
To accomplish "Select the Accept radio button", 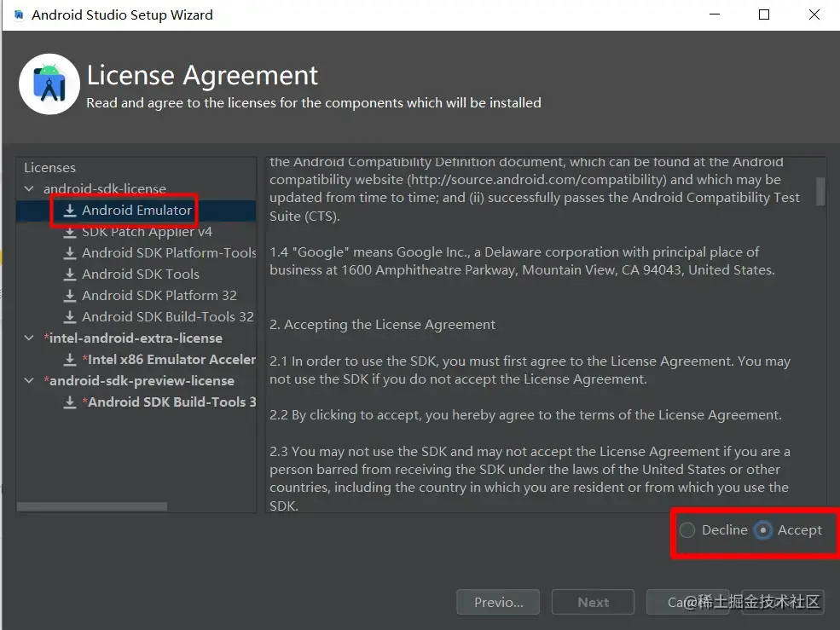I will click(x=763, y=530).
